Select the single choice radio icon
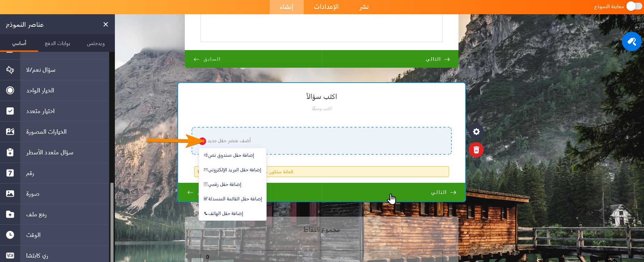The height and width of the screenshot is (262, 644). (x=10, y=90)
